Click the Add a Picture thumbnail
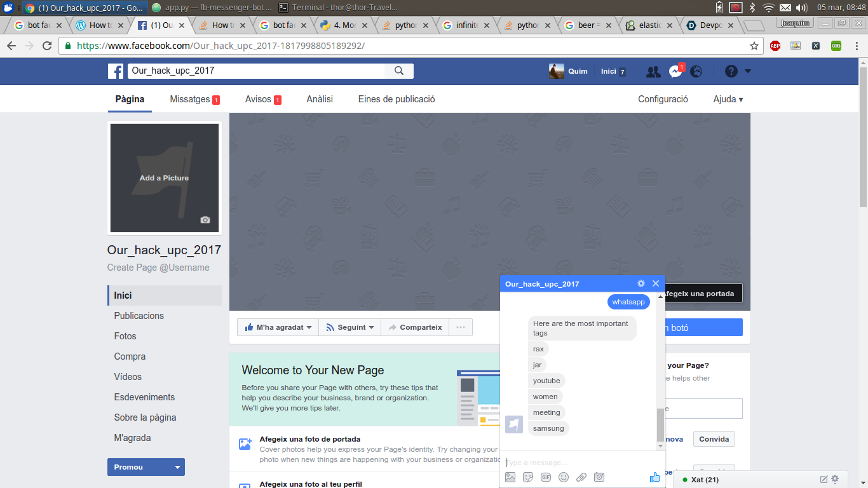This screenshot has height=488, width=868. pyautogui.click(x=165, y=178)
